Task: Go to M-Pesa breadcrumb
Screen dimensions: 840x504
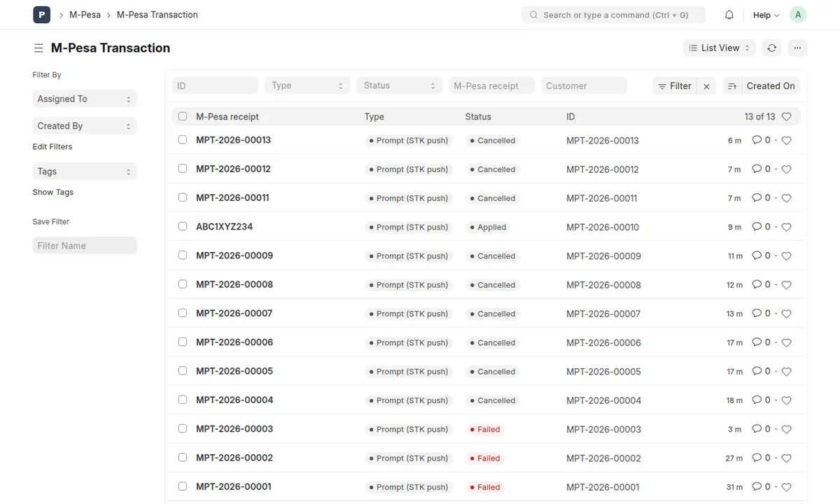Action: pyautogui.click(x=85, y=15)
